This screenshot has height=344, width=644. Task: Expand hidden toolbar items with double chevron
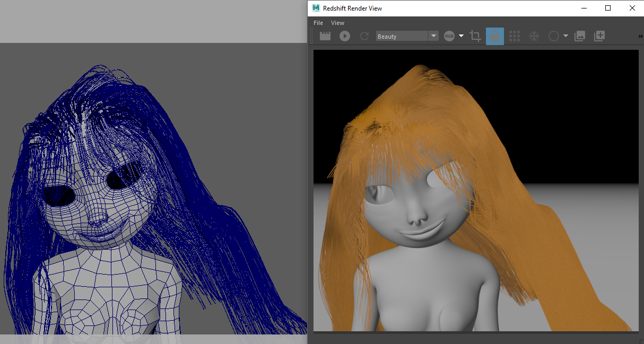(x=640, y=36)
